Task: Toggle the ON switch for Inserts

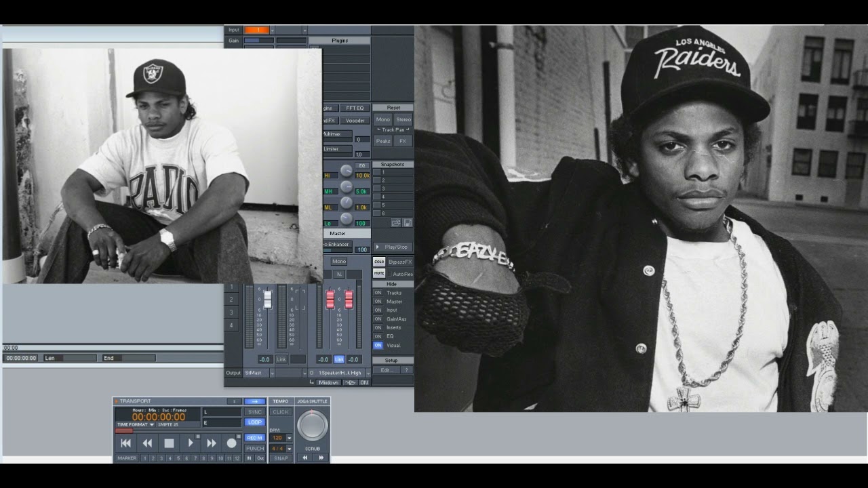Action: 378,327
